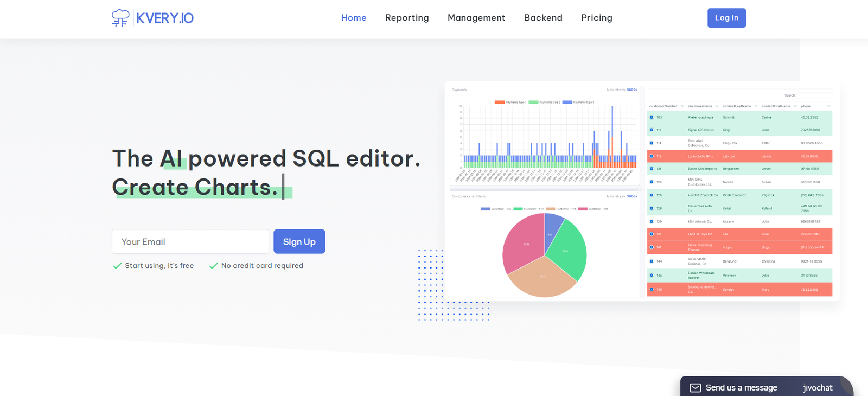Expand the row for customer 119
This screenshot has height=396, width=868.
[x=652, y=156]
